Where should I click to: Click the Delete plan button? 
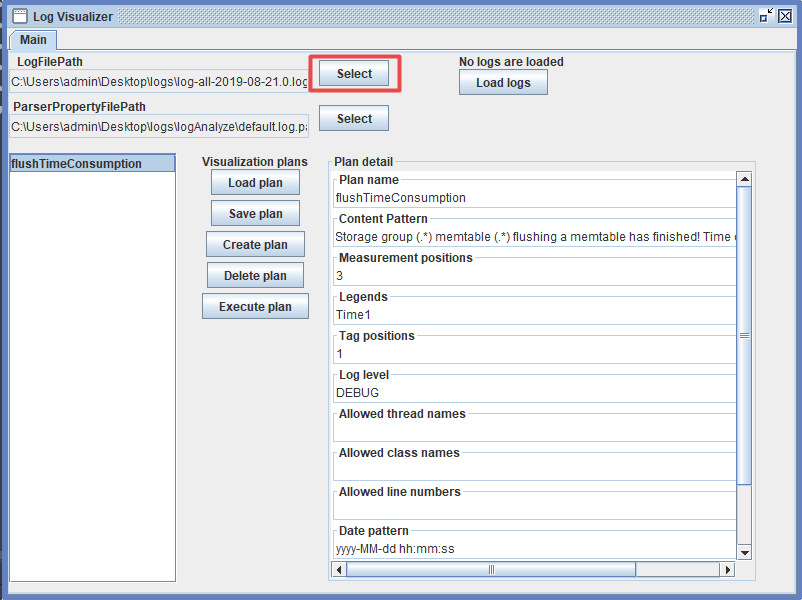(255, 276)
